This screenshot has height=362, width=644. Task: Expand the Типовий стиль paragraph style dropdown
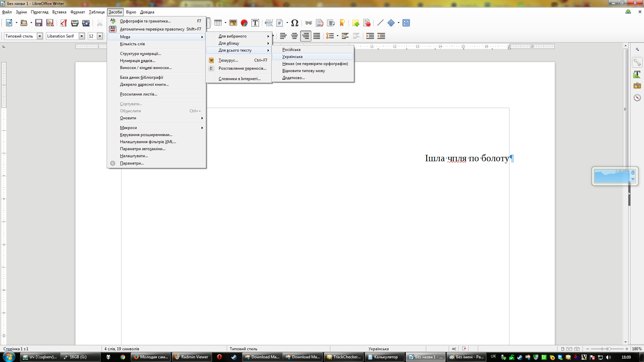pos(40,36)
